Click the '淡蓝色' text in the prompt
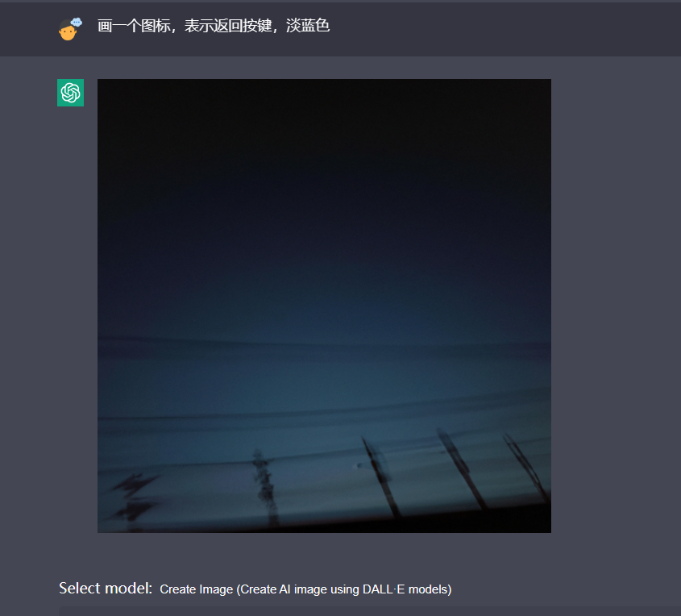The image size is (681, 616). tap(308, 26)
